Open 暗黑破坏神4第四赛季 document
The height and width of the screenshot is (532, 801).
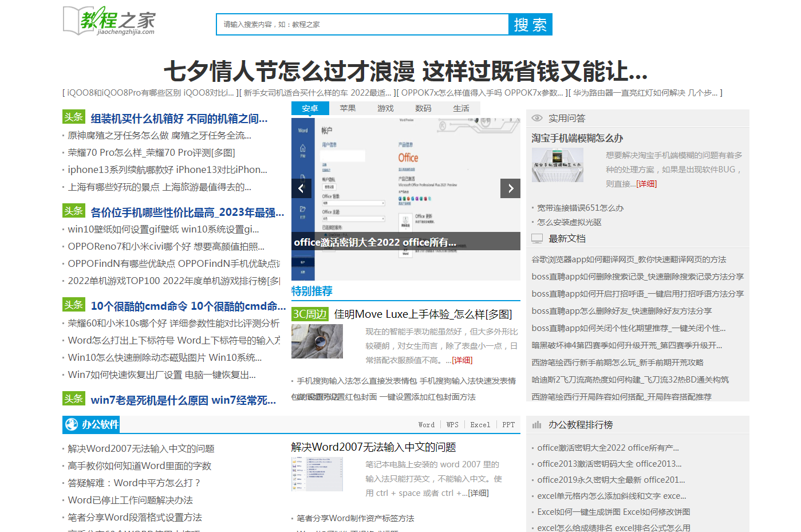(x=626, y=345)
